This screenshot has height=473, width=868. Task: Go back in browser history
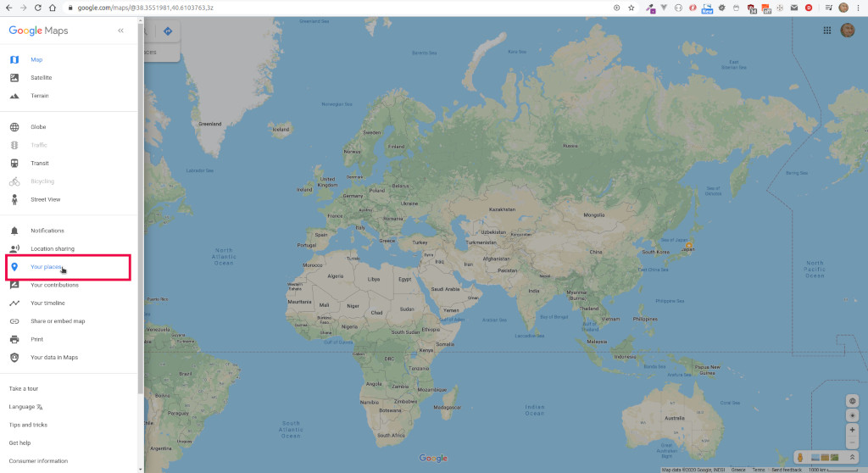pos(8,8)
